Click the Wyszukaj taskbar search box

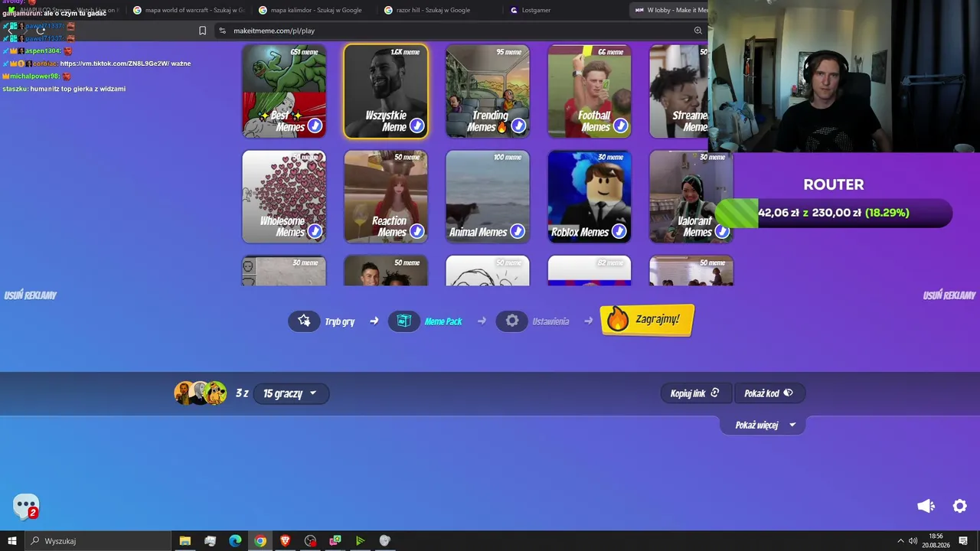(98, 541)
